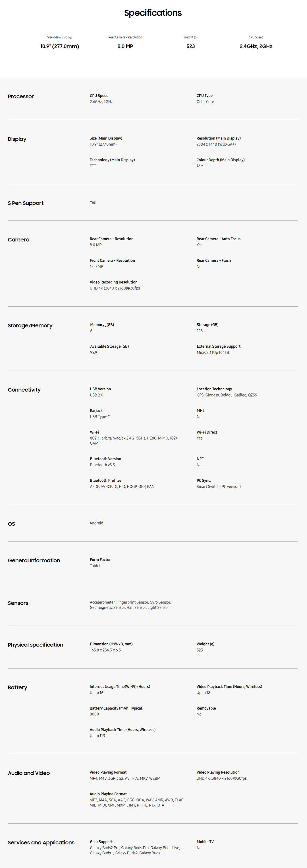Image resolution: width=307 pixels, height=868 pixels.
Task: Click the Wi-Fi Direct label
Action: tap(207, 432)
